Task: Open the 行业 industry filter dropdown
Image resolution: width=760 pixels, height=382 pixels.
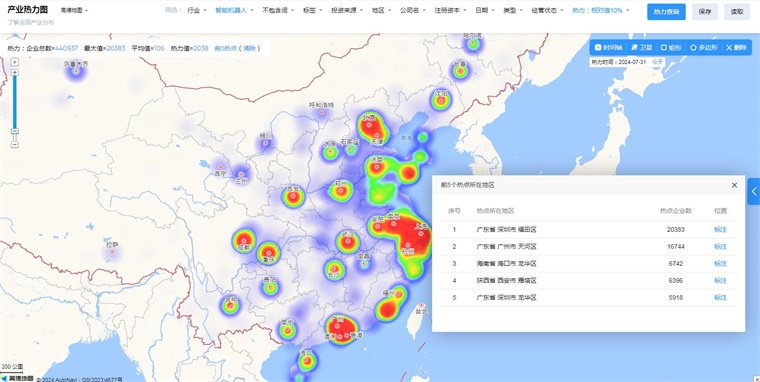Action: [x=196, y=10]
